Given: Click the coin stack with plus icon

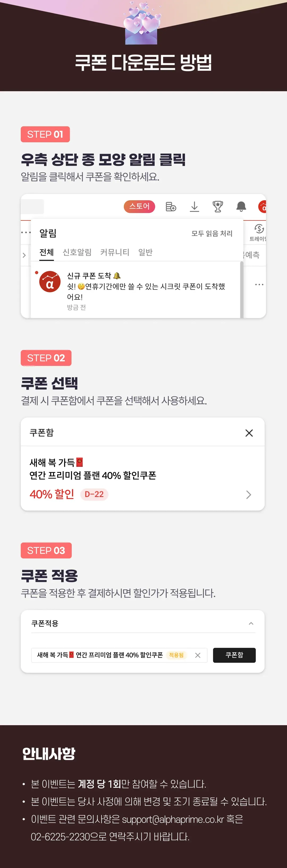Looking at the screenshot, I should click(x=171, y=207).
